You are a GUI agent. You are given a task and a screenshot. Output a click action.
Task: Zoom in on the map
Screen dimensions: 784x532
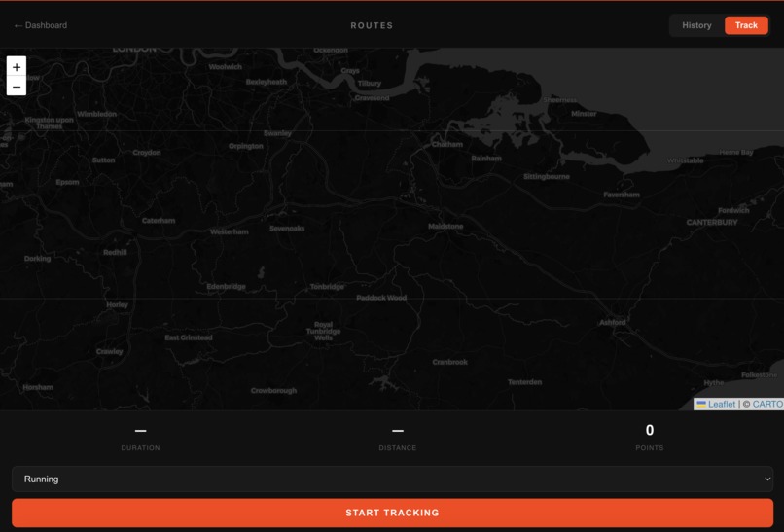click(17, 66)
